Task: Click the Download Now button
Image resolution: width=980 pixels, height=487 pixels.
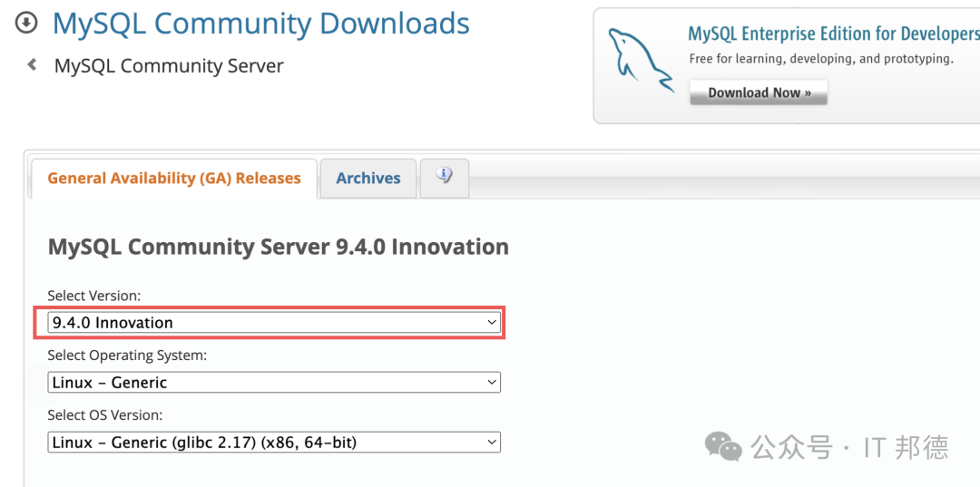Action: (x=759, y=93)
